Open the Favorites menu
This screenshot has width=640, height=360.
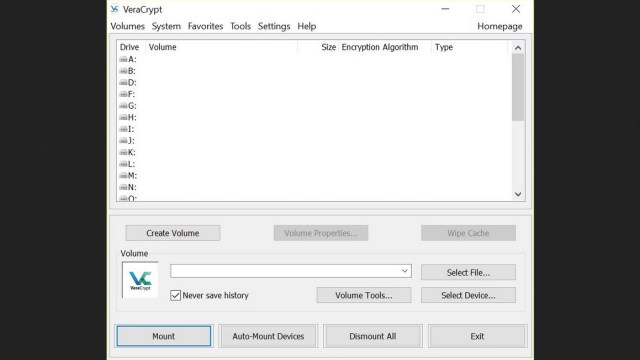click(205, 26)
